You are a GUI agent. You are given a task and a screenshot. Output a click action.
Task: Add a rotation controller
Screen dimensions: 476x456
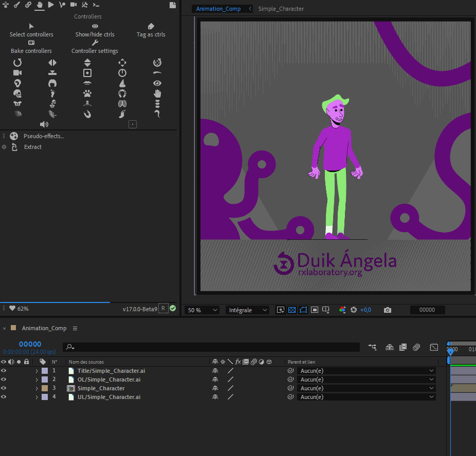coord(17,63)
